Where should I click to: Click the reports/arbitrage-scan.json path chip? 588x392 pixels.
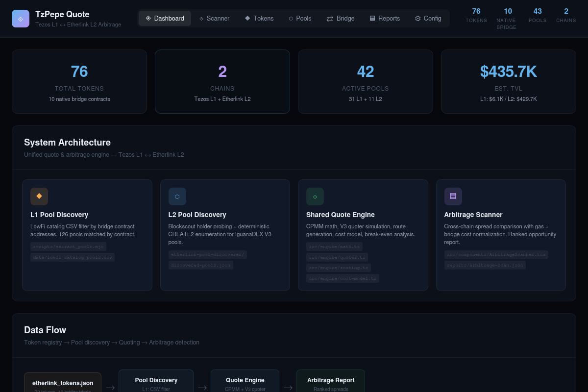[x=486, y=265]
